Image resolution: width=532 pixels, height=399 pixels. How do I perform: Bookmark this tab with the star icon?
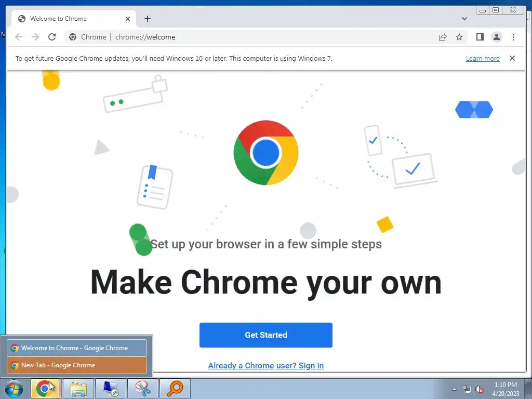(x=459, y=37)
